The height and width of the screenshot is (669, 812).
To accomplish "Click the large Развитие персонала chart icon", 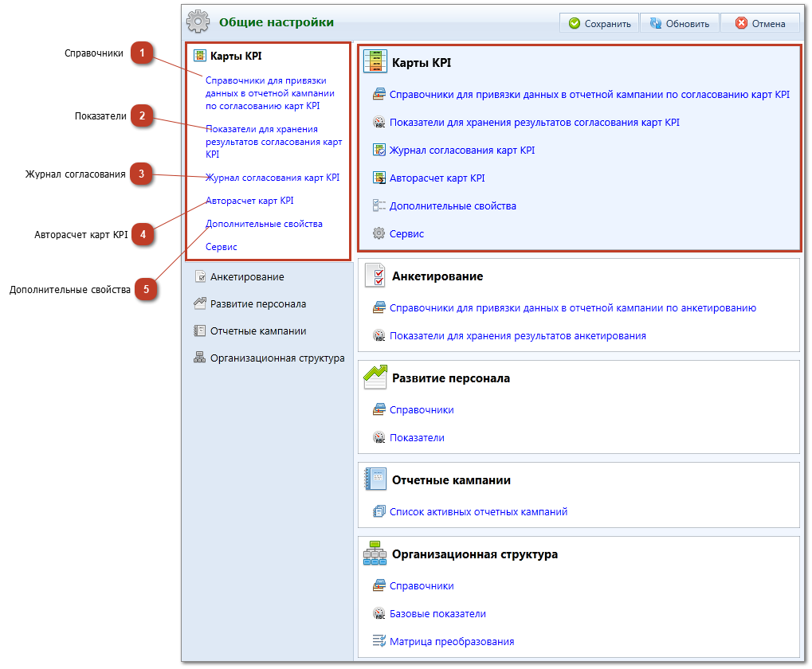I will pyautogui.click(x=375, y=378).
